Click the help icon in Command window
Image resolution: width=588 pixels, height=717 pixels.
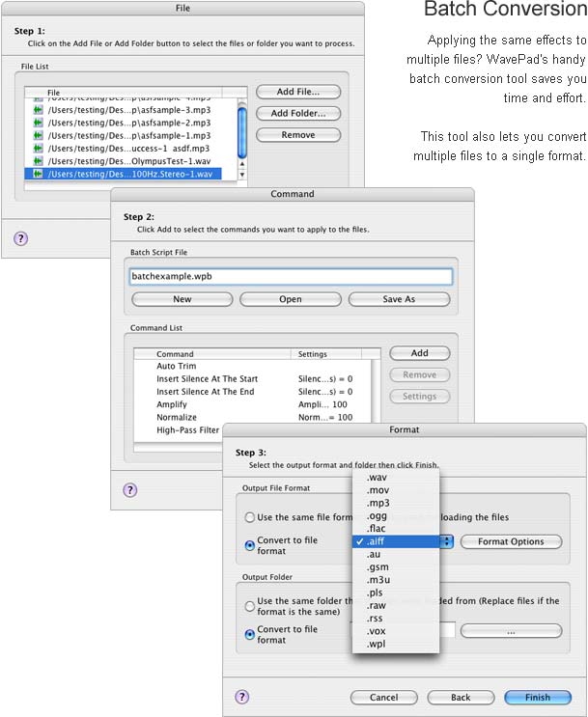click(x=130, y=490)
